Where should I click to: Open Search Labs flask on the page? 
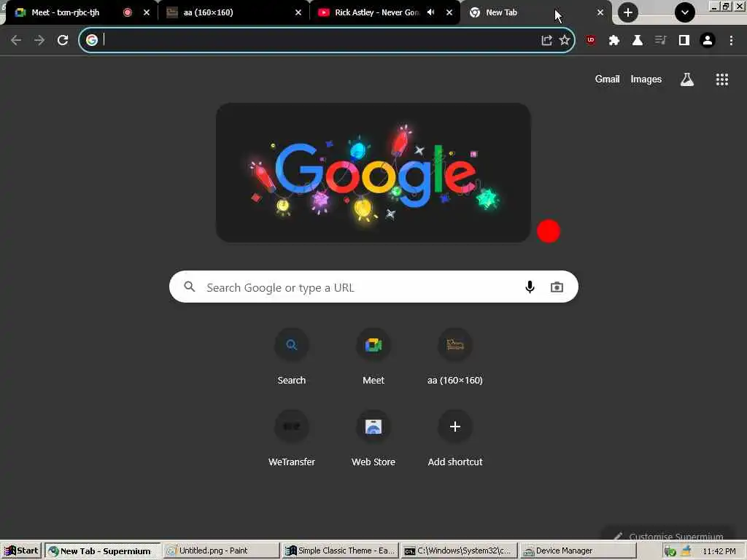[686, 79]
